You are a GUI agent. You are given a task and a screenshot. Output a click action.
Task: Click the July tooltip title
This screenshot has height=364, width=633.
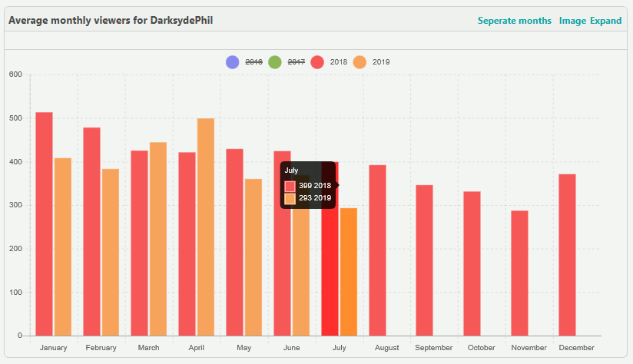pos(291,170)
